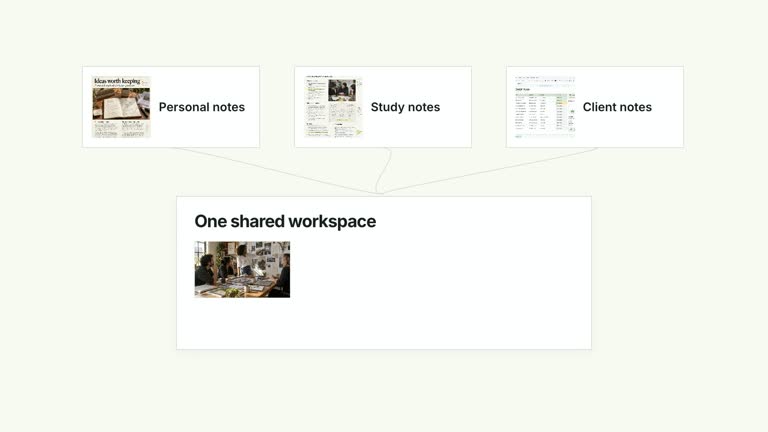Screen dimensions: 768x432
Task: Click the green arrow in Study notes thumbnail
Action: (359, 132)
